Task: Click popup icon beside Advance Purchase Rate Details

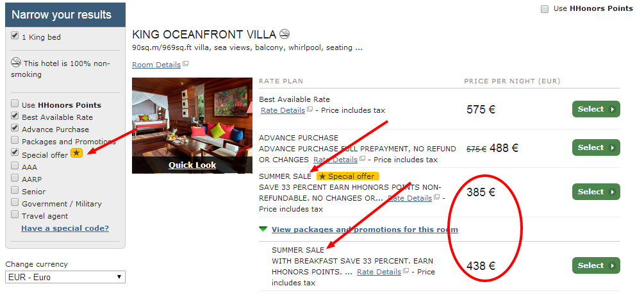Action: pyautogui.click(x=362, y=159)
